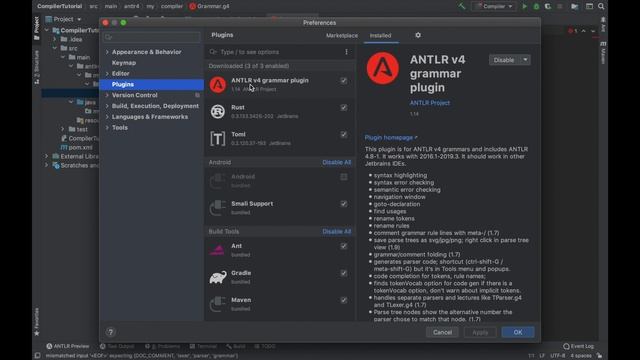This screenshot has height=360, width=640.
Task: Open the Terminal tool window tab
Action: [x=203, y=346]
